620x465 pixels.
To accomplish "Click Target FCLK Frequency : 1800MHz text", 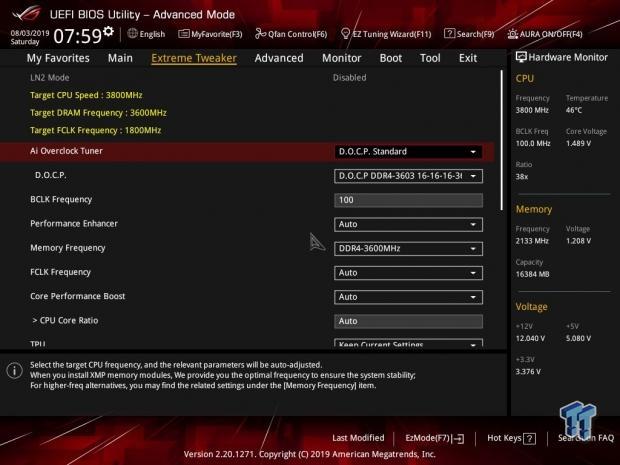I will click(96, 130).
